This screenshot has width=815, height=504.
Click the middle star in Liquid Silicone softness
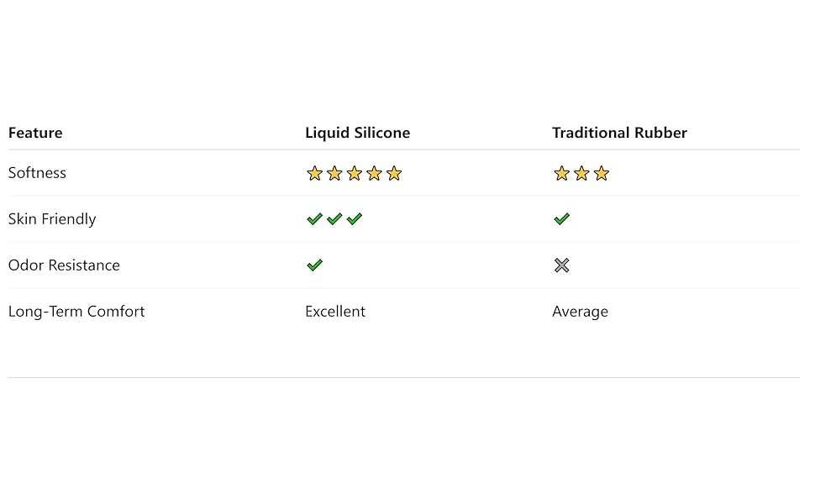(x=354, y=174)
